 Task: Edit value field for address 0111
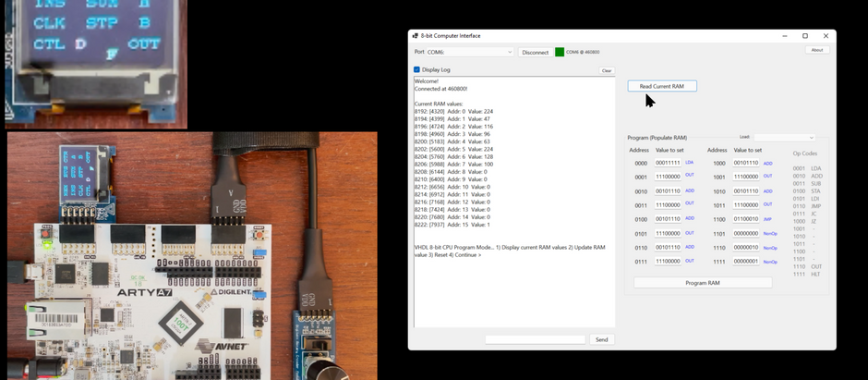point(668,261)
